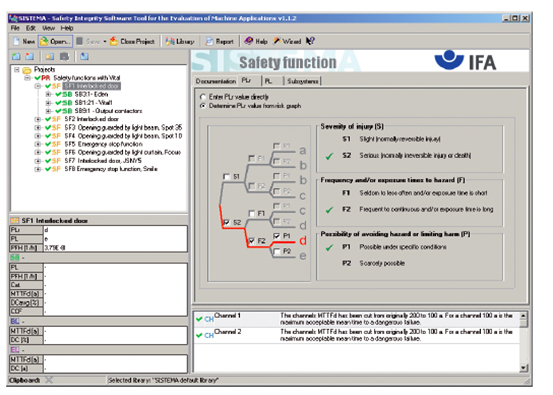Collapse the Projects root tree node

click(17, 69)
